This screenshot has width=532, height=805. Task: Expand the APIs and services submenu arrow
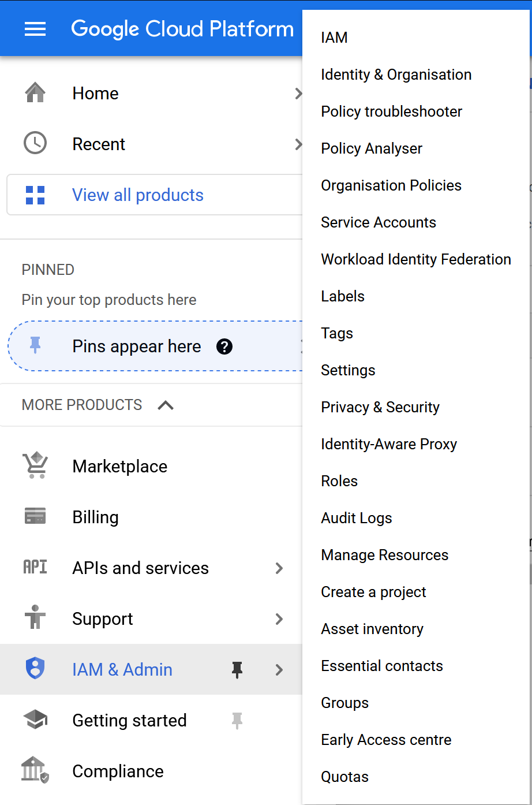pos(279,568)
